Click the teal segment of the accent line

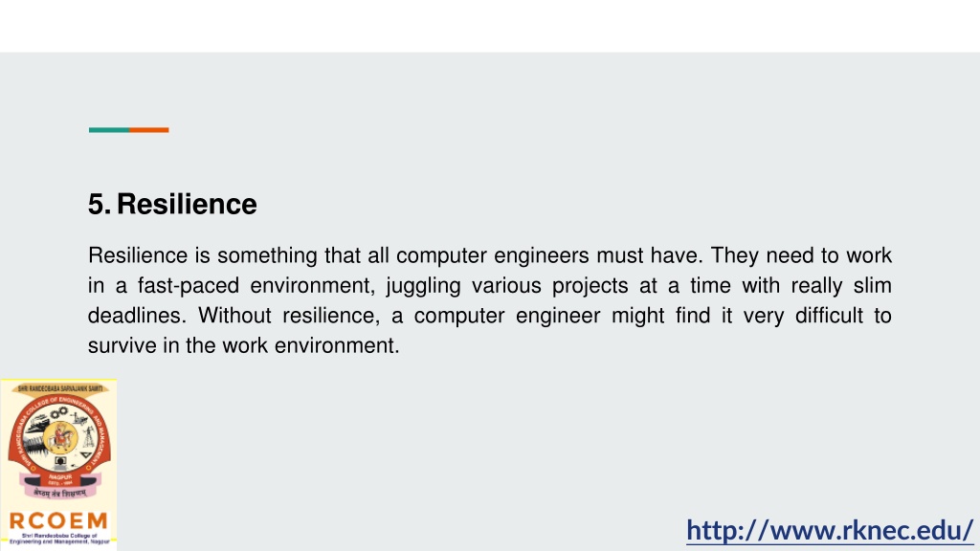coord(109,130)
